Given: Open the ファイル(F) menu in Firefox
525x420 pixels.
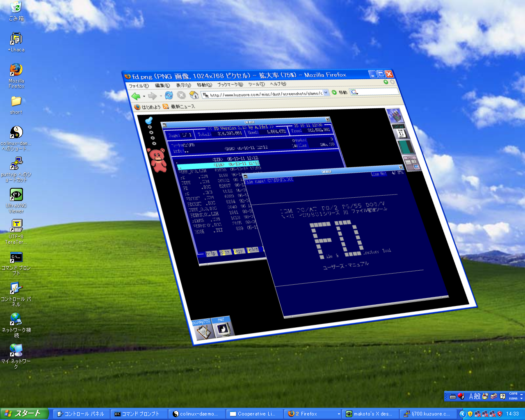Looking at the screenshot, I should tap(139, 86).
